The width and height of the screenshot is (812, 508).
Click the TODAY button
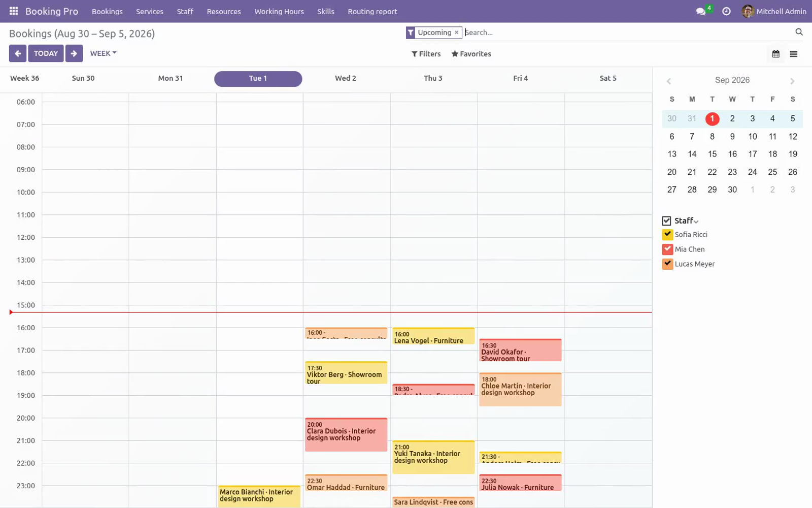point(46,53)
